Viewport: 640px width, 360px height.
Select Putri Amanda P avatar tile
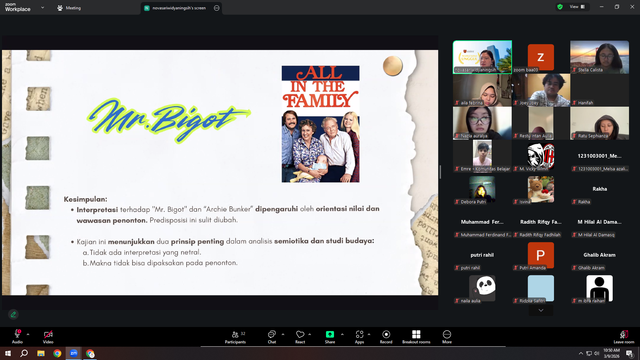(541, 256)
